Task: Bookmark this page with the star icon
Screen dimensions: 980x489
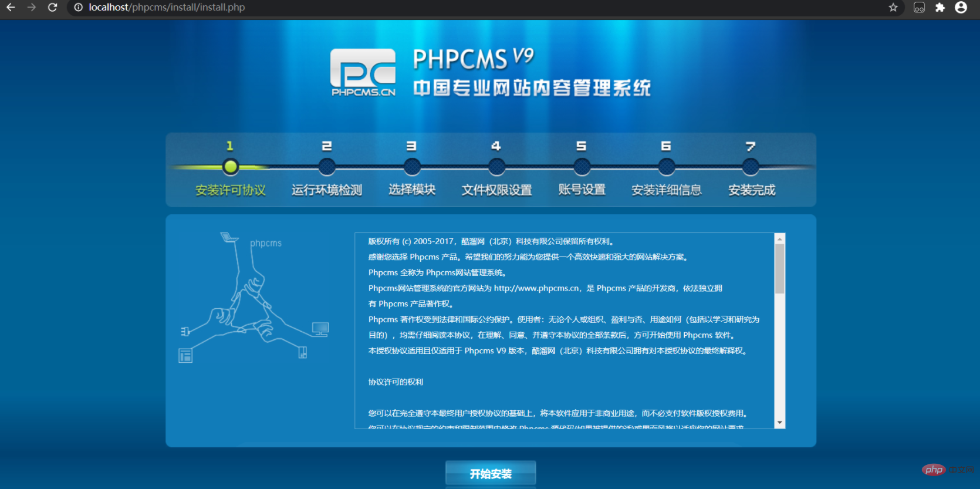Action: pos(893,8)
